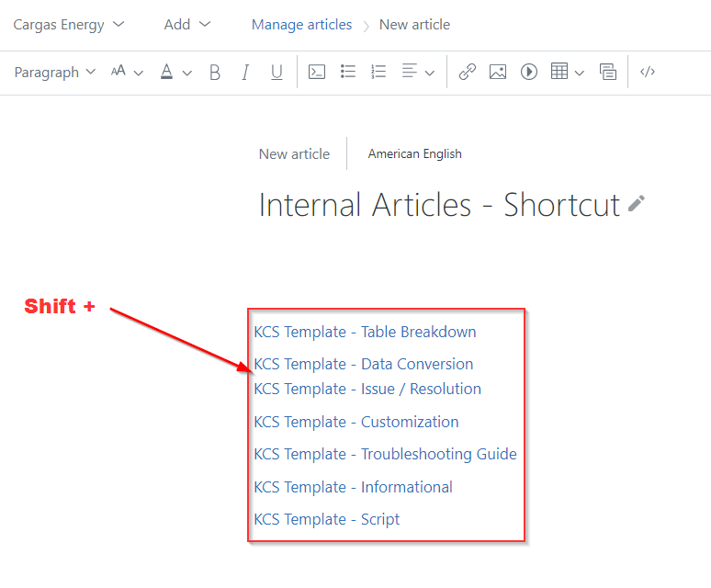Expand the table options arrow
Image resolution: width=711 pixels, height=588 pixels.
click(580, 73)
